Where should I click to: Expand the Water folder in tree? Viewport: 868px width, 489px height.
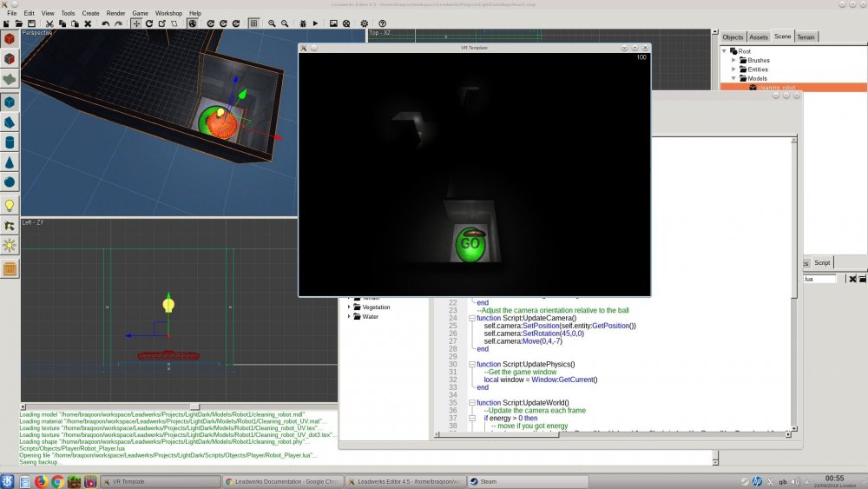point(350,317)
